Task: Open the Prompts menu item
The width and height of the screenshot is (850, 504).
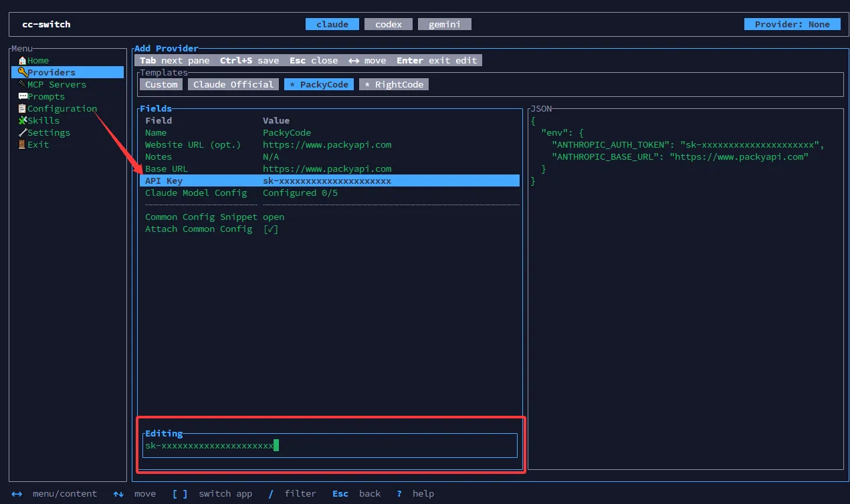Action: (x=68, y=96)
